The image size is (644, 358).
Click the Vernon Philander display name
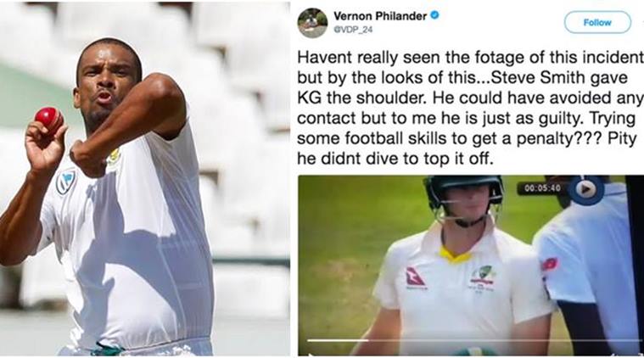click(380, 16)
